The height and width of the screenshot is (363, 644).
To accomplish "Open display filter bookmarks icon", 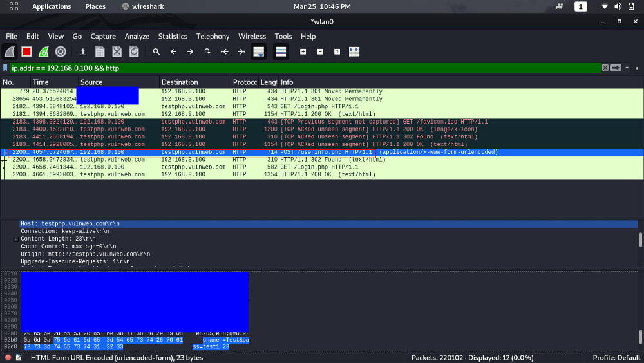I will [5, 68].
